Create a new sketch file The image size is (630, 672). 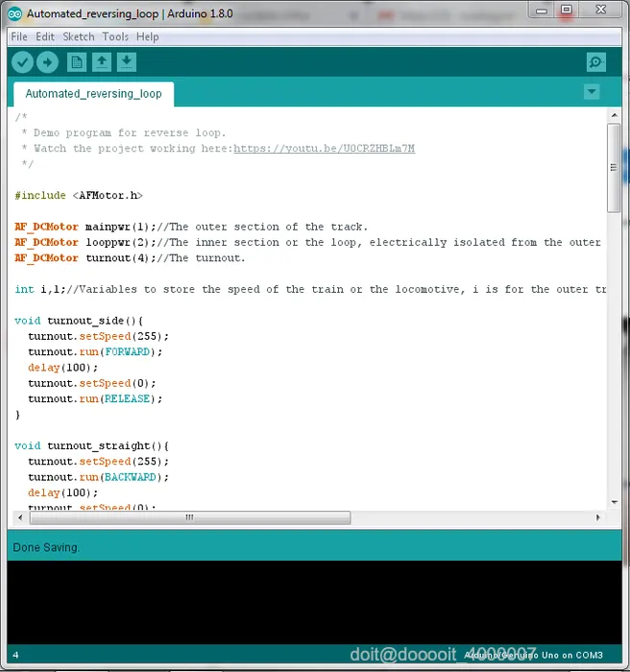(77, 62)
